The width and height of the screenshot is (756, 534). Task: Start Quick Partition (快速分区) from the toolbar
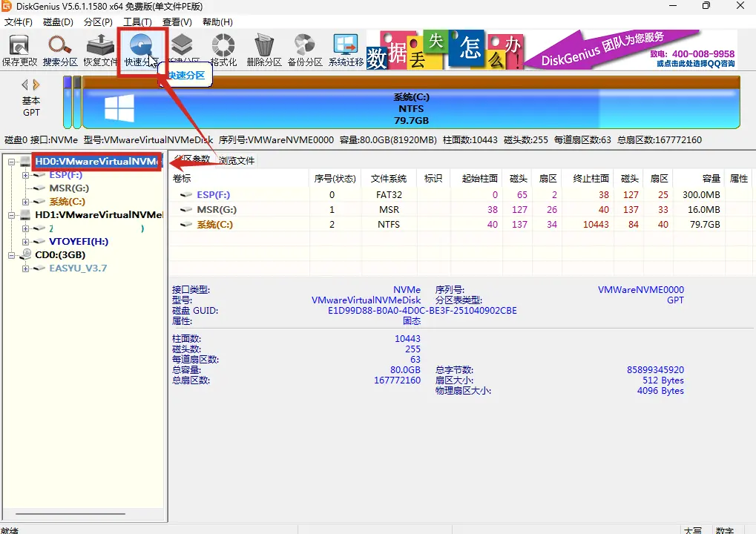(142, 50)
